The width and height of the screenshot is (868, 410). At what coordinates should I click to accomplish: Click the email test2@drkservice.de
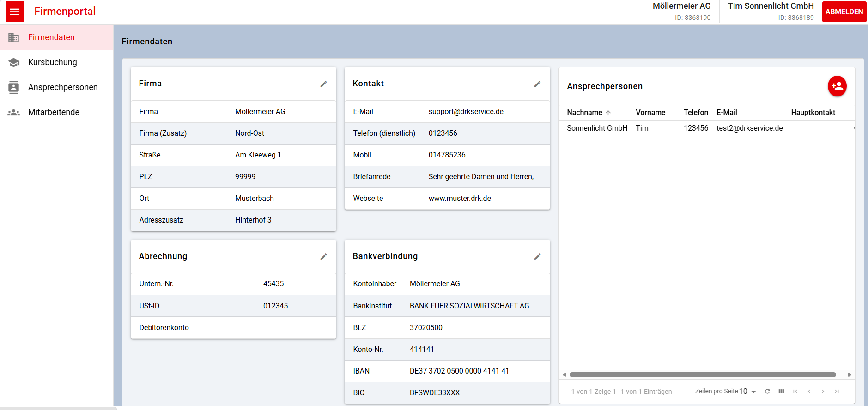(x=749, y=128)
